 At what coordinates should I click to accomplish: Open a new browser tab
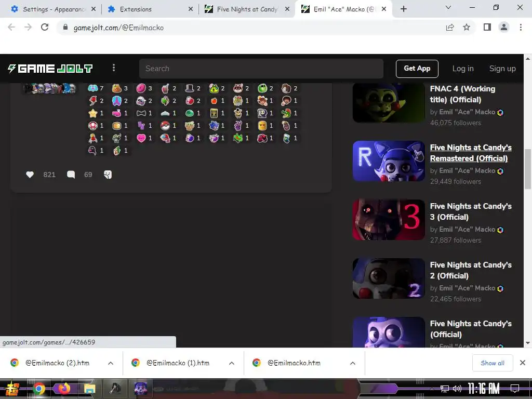403,9
